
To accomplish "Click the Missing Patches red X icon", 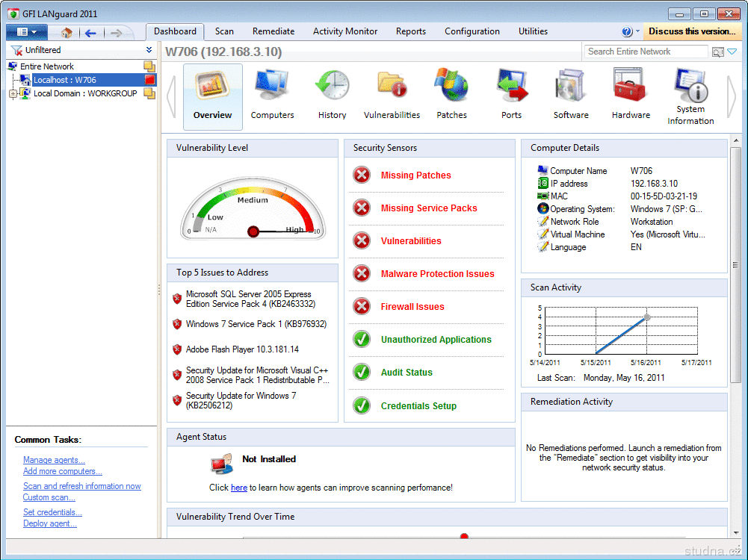I will click(362, 175).
